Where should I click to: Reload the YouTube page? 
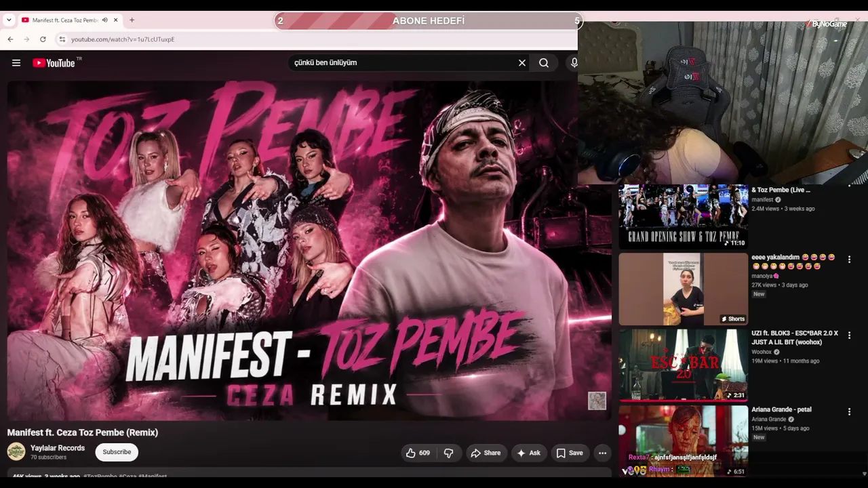coord(43,39)
